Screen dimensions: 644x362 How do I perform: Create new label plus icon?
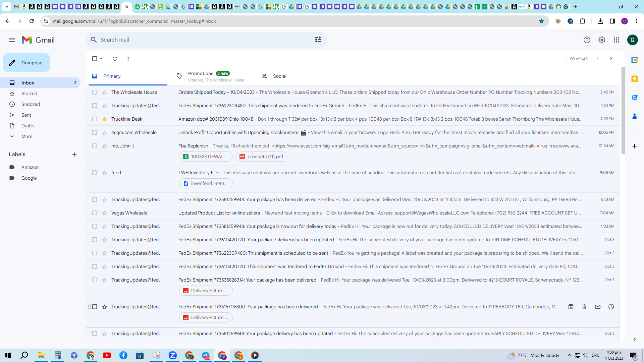74,155
